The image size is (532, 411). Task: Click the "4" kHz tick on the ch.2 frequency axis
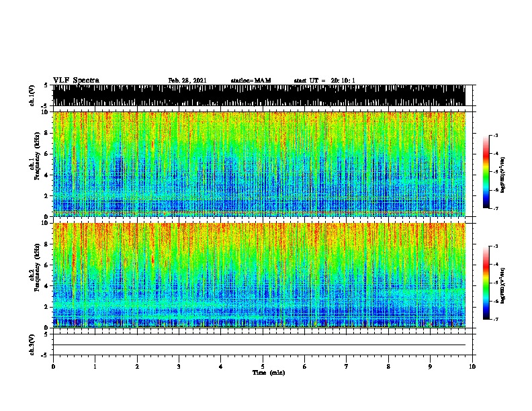[46, 286]
